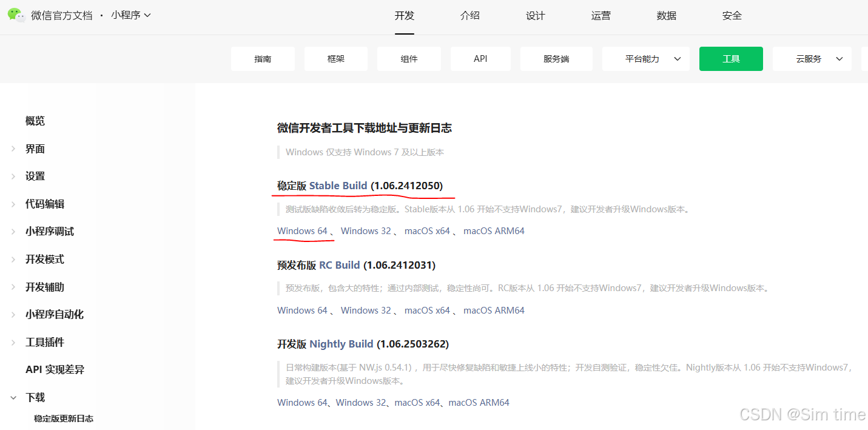868x430 pixels.
Task: Download RC Build macOS x64
Action: click(428, 311)
